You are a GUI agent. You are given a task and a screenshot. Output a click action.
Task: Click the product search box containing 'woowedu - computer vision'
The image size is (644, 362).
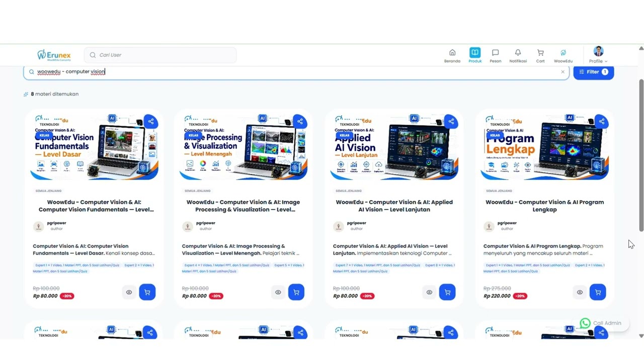(x=296, y=72)
